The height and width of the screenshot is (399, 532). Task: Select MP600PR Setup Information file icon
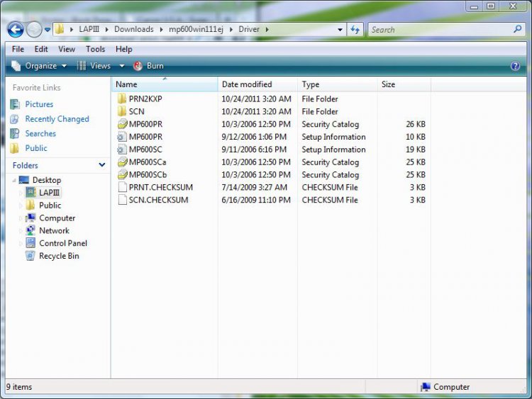coord(122,137)
